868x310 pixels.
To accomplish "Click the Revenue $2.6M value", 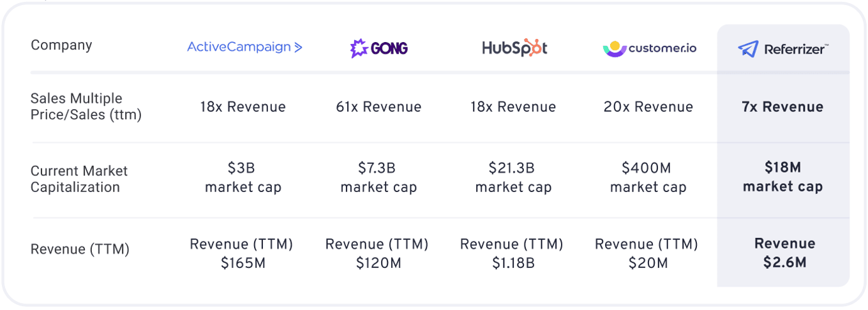I will coord(784,253).
